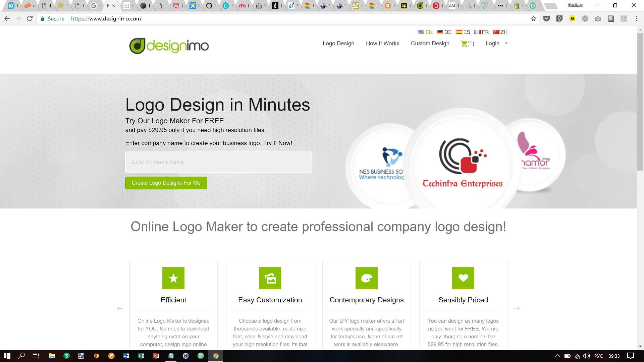This screenshot has height=362, width=644.
Task: Switch to the LM browser tab
Action: coord(453,6)
